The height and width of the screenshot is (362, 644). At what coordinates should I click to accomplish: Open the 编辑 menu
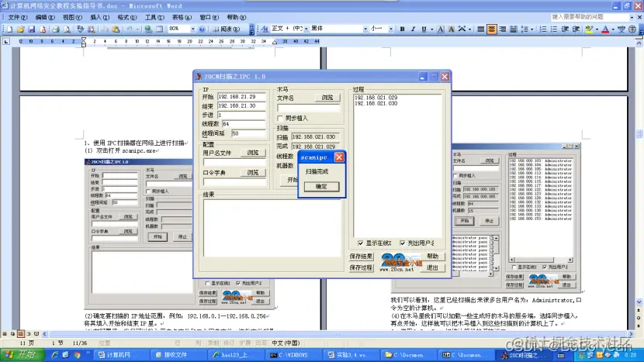[45, 17]
